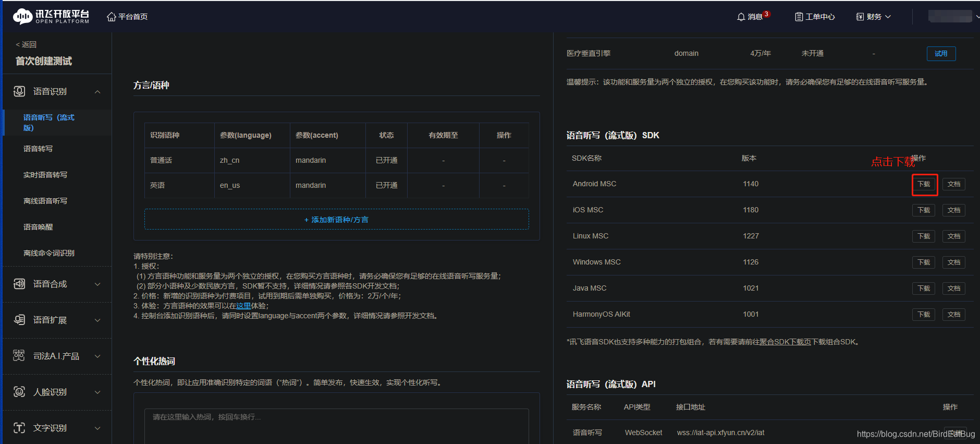
Task: Click the 人脸识别 face icon
Action: pos(19,392)
